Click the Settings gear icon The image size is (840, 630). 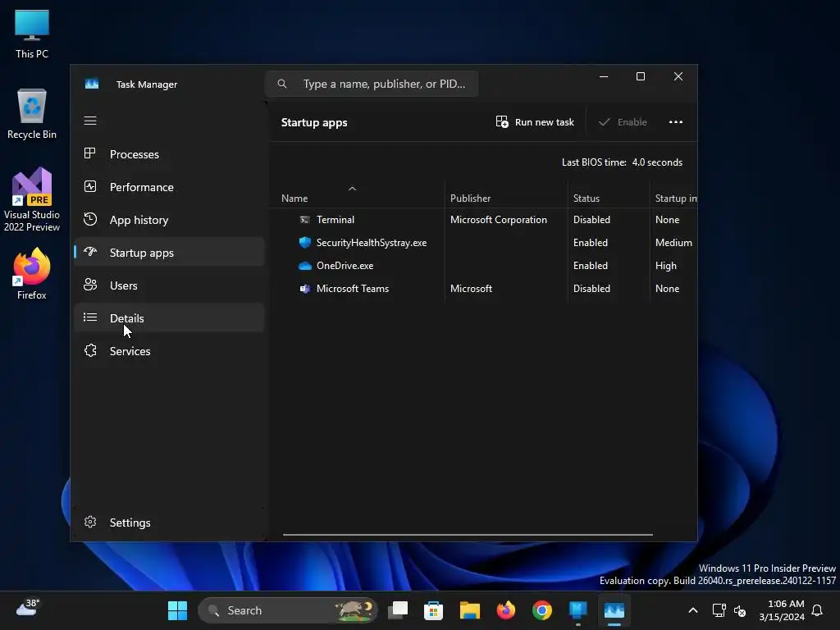(x=90, y=522)
